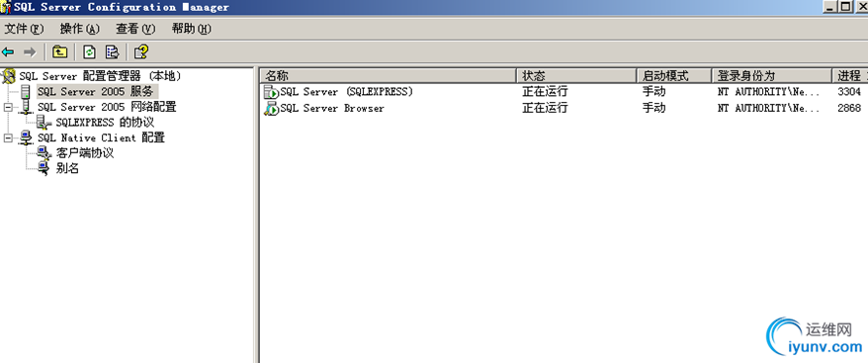Image resolution: width=868 pixels, height=363 pixels.
Task: Click 正在运行 status of SQL Server (SQLEXPRESS)
Action: (x=546, y=92)
